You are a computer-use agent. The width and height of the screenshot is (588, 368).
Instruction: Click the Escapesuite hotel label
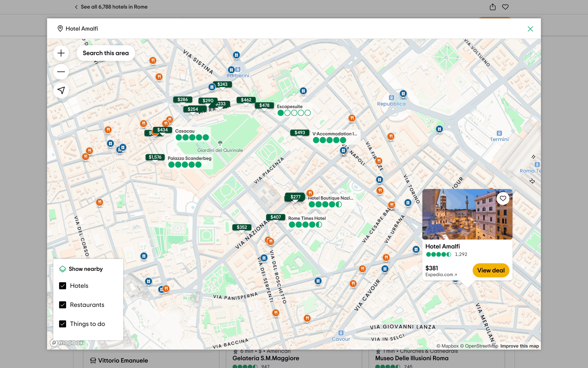coord(290,107)
